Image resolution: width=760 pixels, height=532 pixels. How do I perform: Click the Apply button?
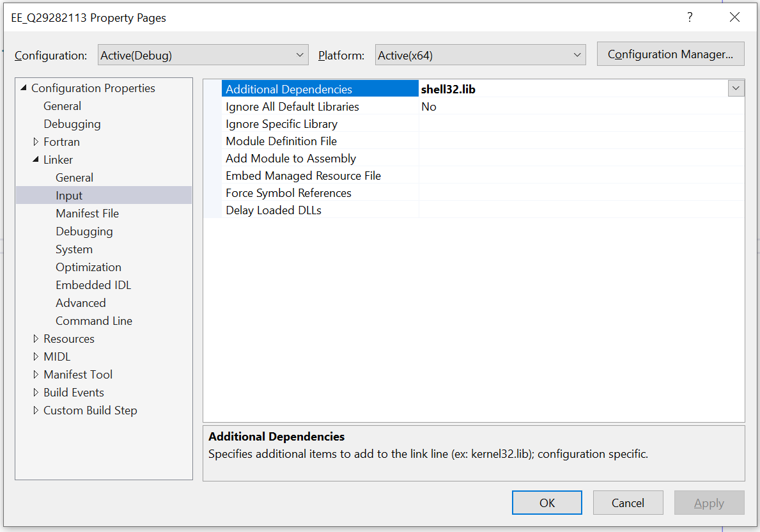point(709,503)
